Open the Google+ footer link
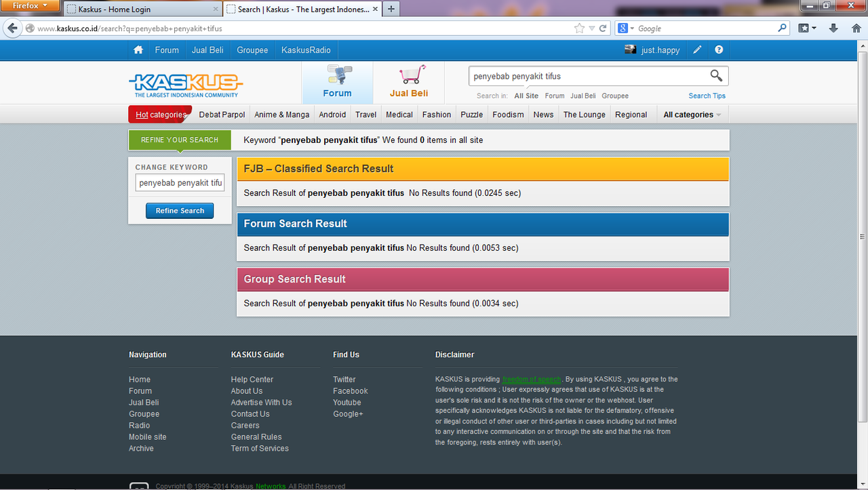The image size is (868, 490). click(348, 414)
